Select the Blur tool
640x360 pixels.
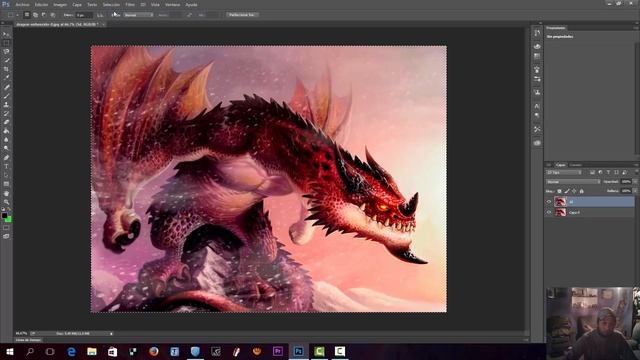pos(6,140)
